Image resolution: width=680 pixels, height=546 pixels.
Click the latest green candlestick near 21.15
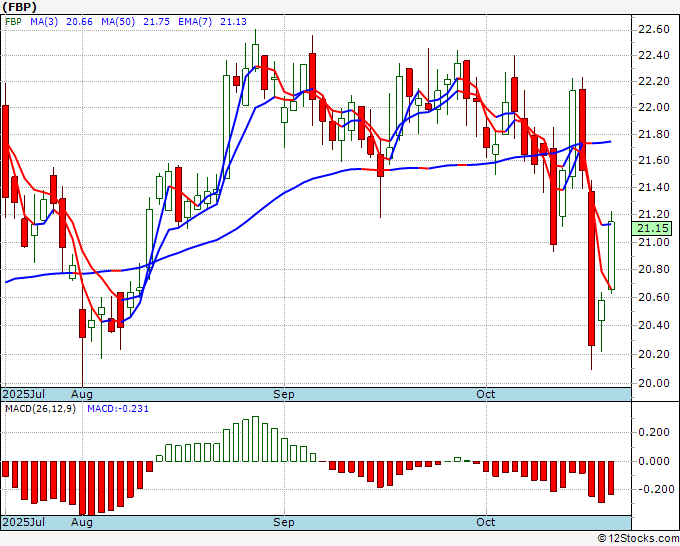[611, 255]
